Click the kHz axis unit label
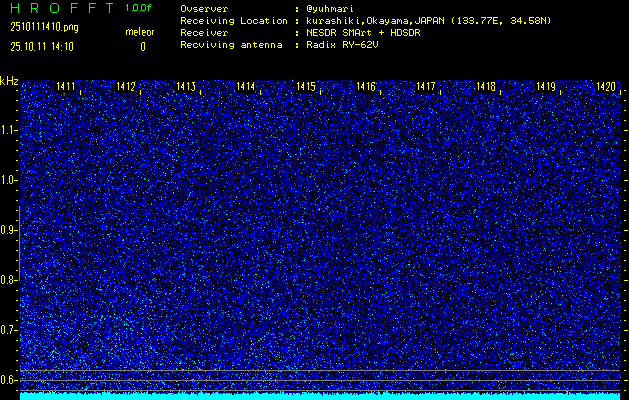Screen dimensions: 629x400 tap(9, 81)
